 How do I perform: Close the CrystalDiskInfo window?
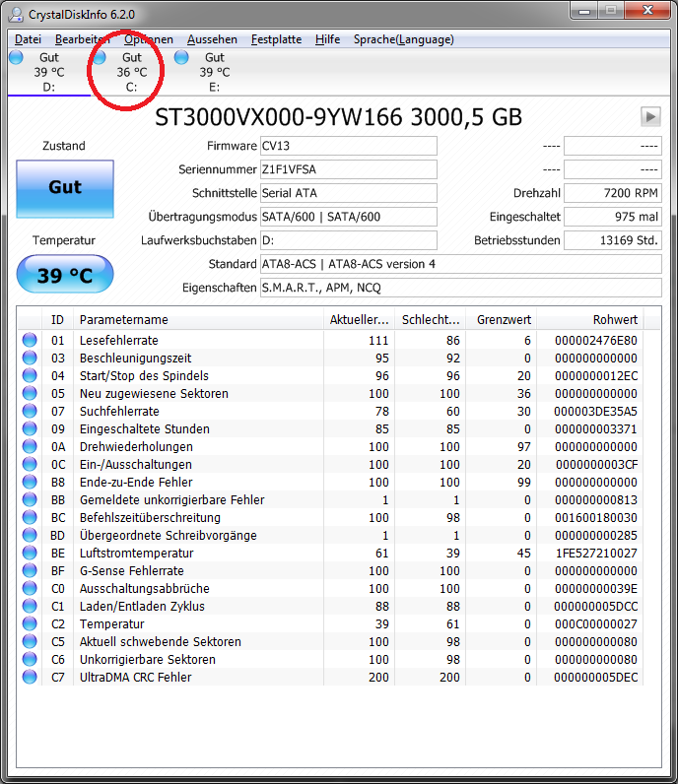(x=647, y=11)
